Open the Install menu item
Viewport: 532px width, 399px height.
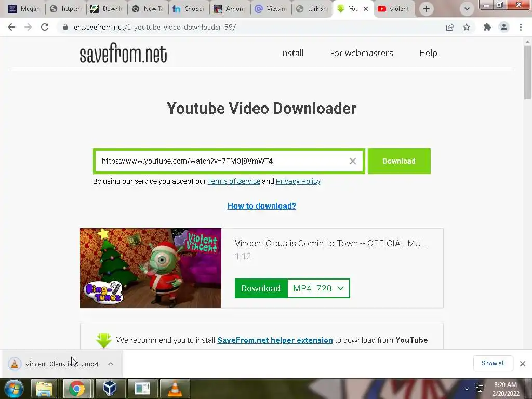(x=292, y=54)
